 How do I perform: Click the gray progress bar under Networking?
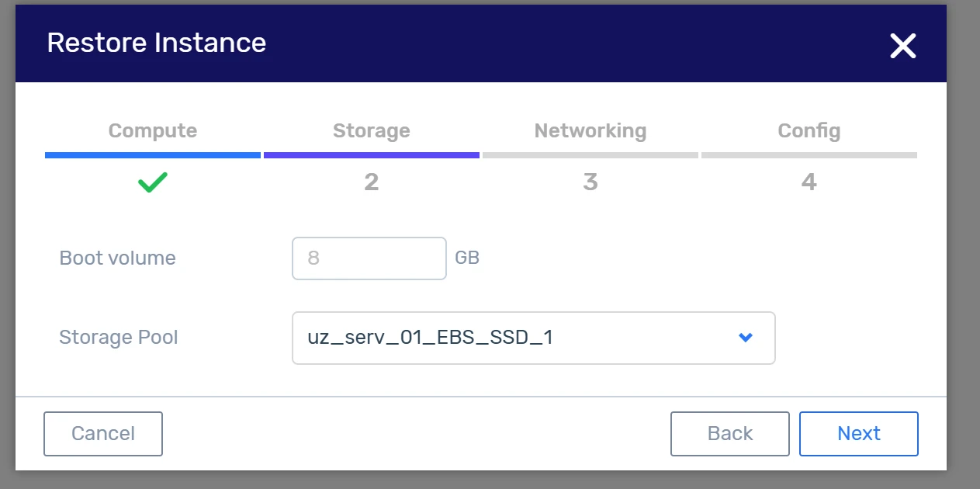(x=590, y=155)
